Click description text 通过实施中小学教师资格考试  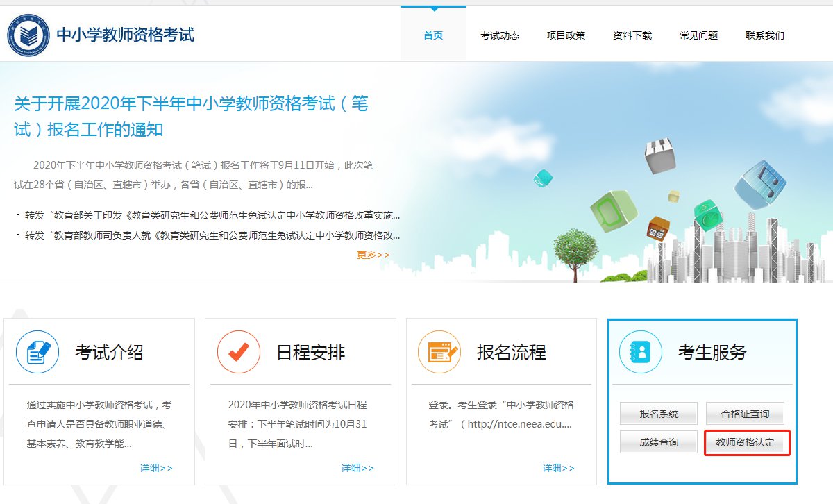(99, 424)
